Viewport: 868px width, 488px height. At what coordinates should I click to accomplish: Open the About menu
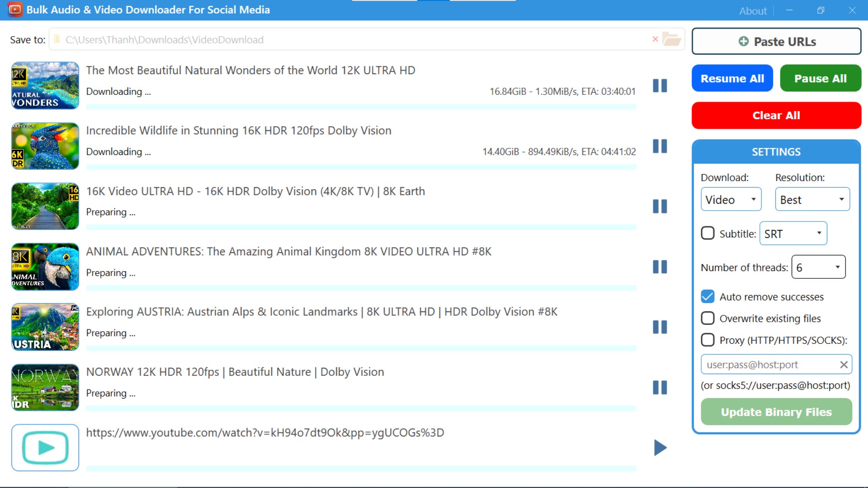tap(753, 11)
